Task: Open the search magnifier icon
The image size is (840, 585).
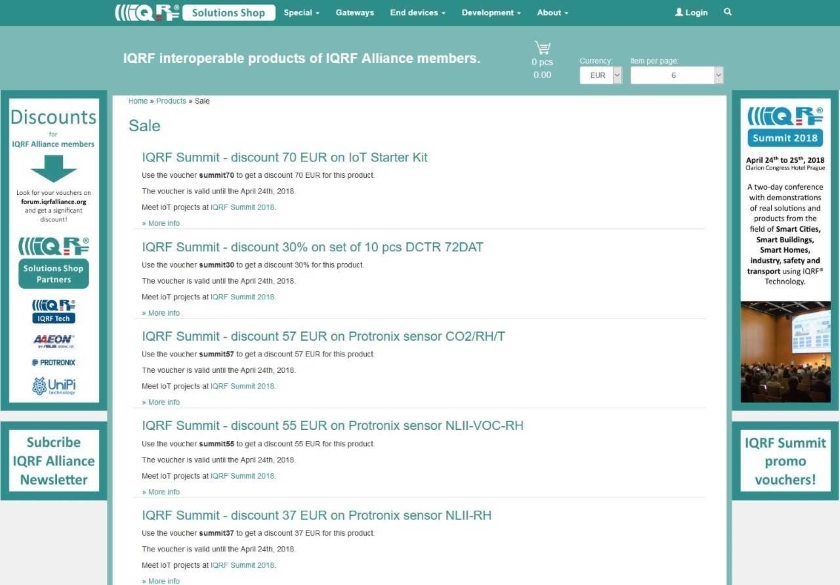Action: click(728, 12)
